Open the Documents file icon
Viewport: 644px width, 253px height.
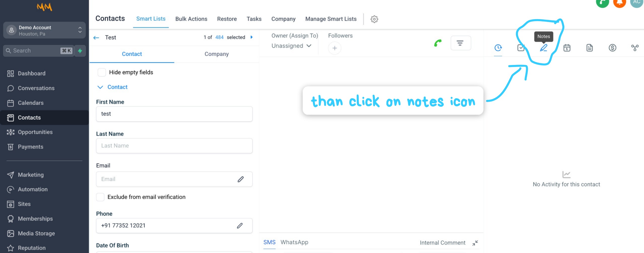tap(590, 48)
